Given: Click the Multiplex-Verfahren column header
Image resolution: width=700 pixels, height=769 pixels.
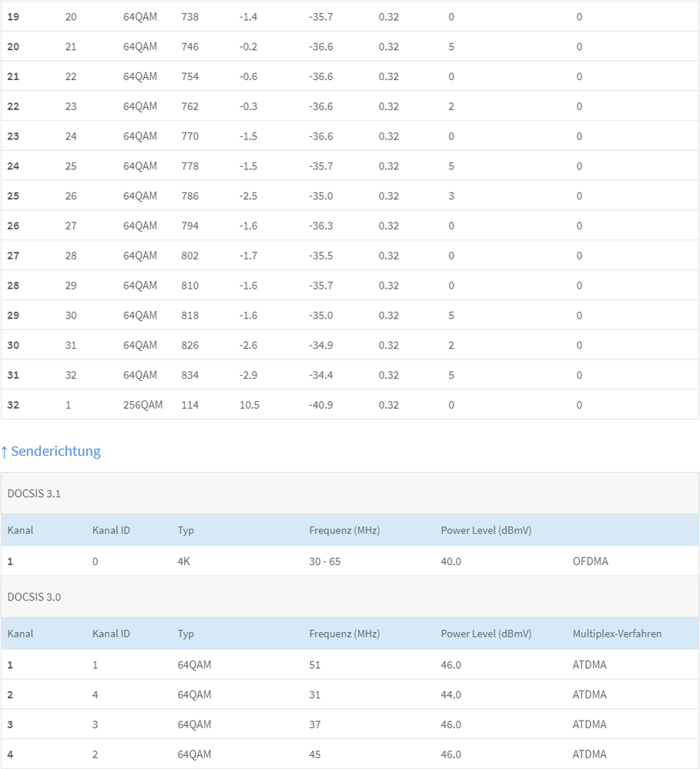Looking at the screenshot, I should click(x=617, y=634).
